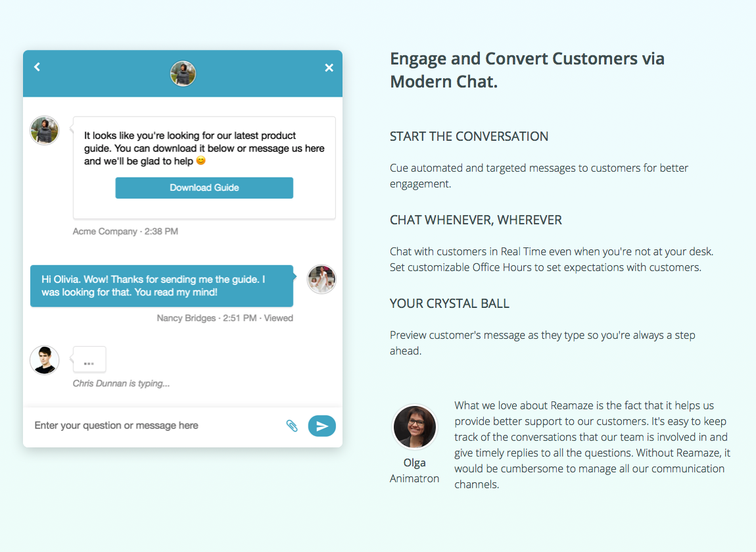Focus the message input field
The height and width of the screenshot is (552, 756).
[154, 426]
